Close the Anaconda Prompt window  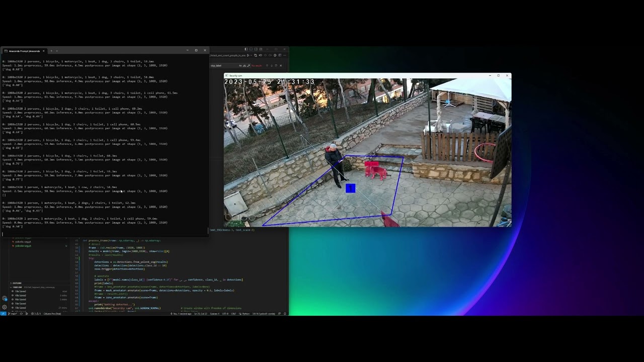click(204, 50)
